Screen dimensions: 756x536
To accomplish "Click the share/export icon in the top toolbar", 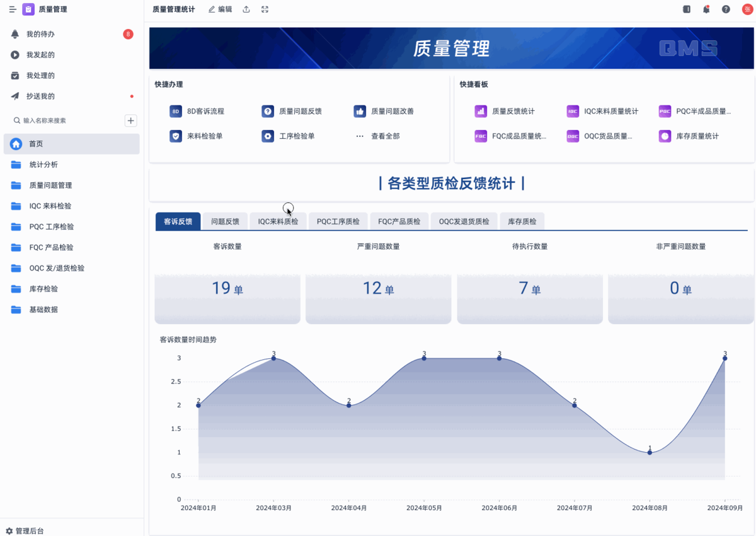I will 246,9.
